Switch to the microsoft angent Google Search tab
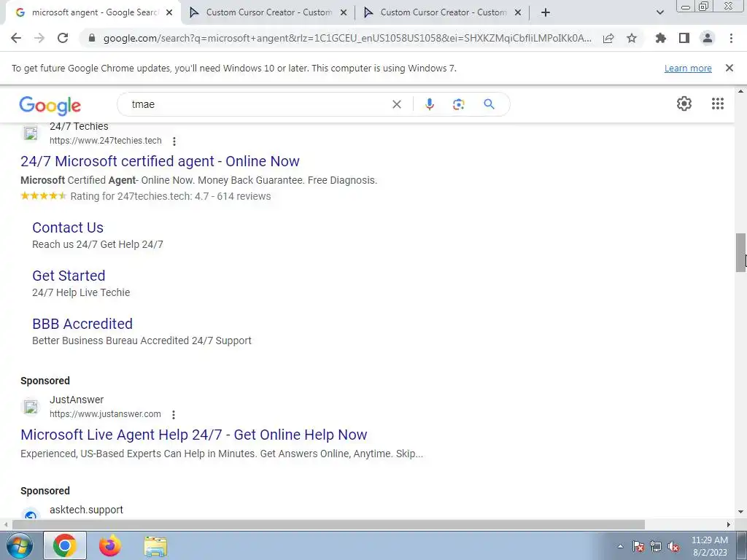Viewport: 747px width, 560px height. (93, 12)
